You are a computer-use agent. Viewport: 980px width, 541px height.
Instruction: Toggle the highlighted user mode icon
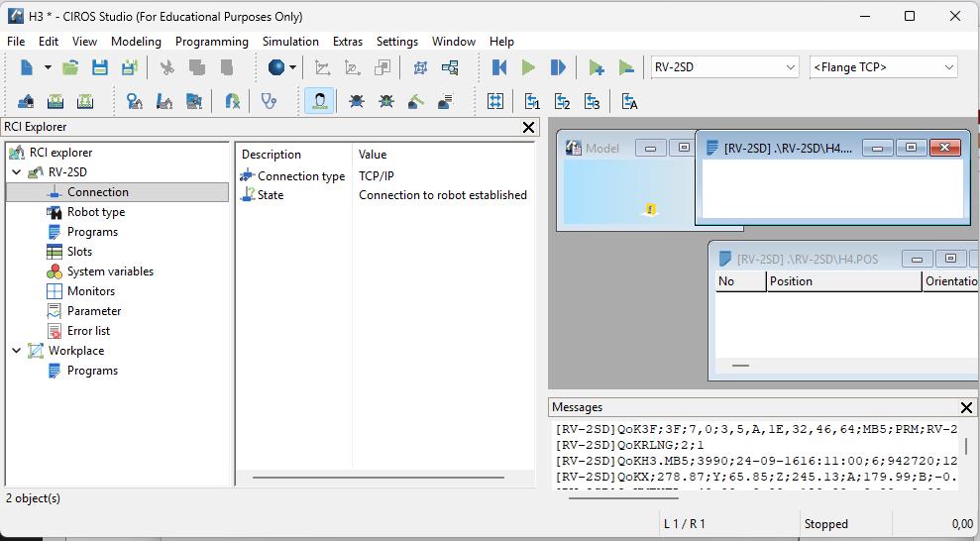319,101
